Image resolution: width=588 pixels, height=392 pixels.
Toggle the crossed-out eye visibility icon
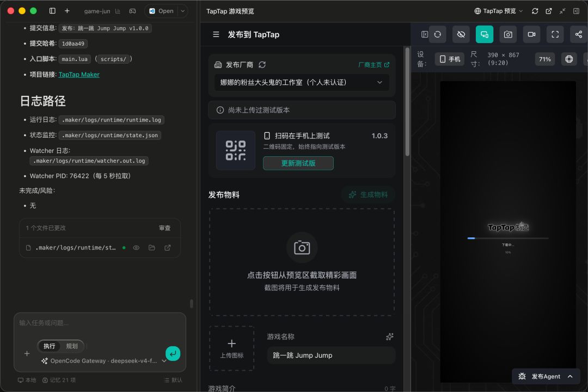[x=461, y=34]
